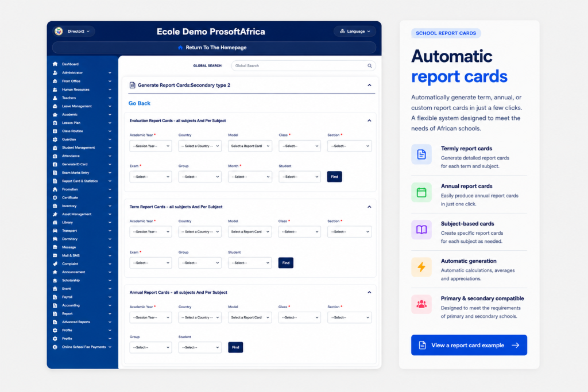Open Academic Year dropdown in Evaluation Report Cards
588x392 pixels.
tap(150, 146)
